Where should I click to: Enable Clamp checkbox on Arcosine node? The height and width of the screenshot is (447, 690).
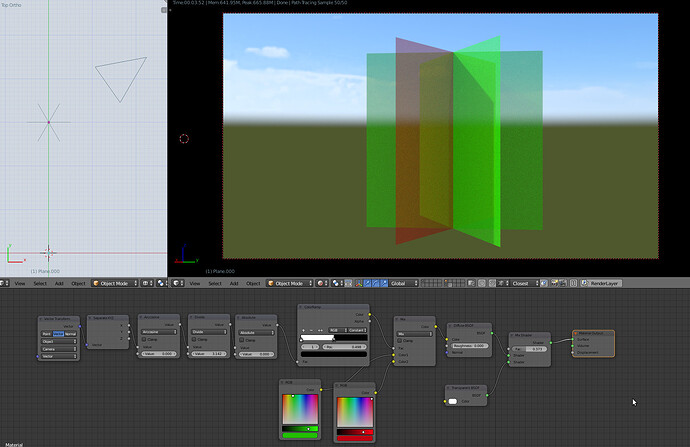144,339
